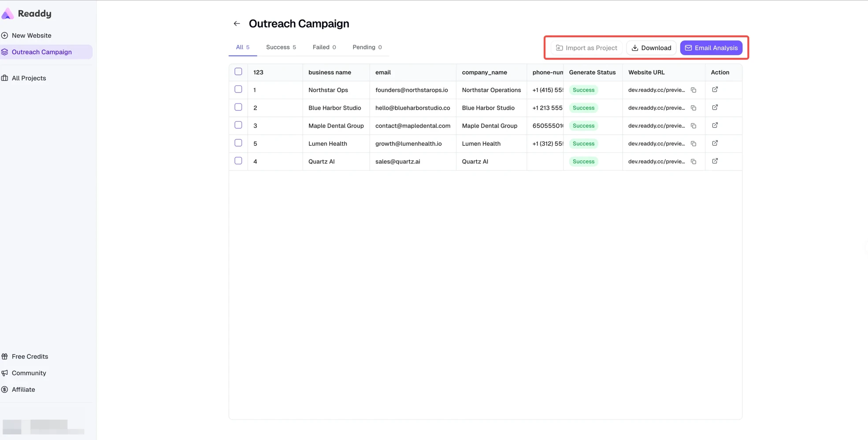Viewport: 868px width, 440px height.
Task: Open the Failed tab
Action: (324, 47)
